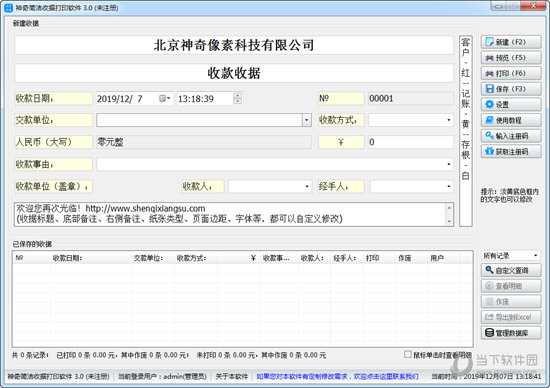Viewport: 550px width, 388px height.
Task: Click the 新建 (F2) new receipt button
Action: pos(511,42)
